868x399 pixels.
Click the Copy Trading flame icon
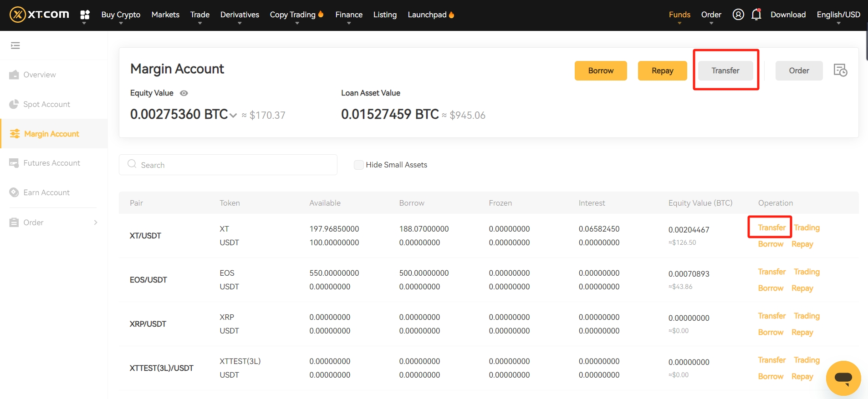tap(321, 14)
